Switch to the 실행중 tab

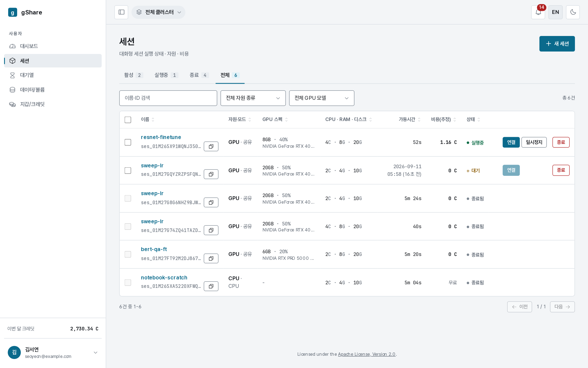(166, 75)
